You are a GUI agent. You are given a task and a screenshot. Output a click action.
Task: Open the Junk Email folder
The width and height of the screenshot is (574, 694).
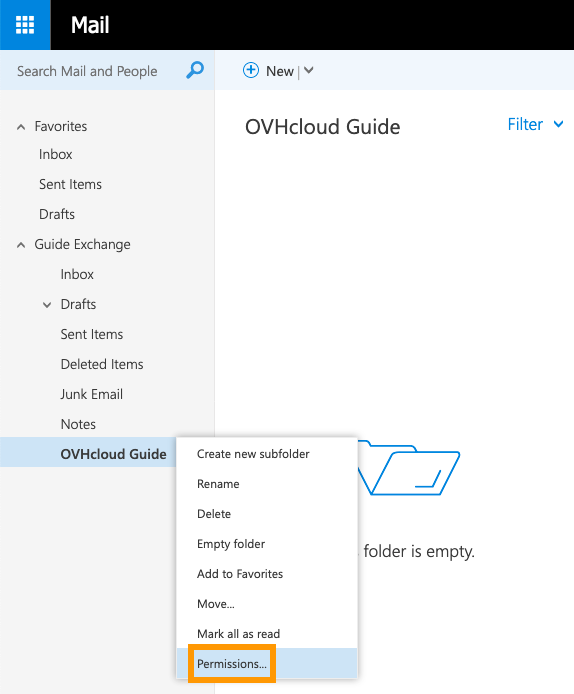click(92, 394)
